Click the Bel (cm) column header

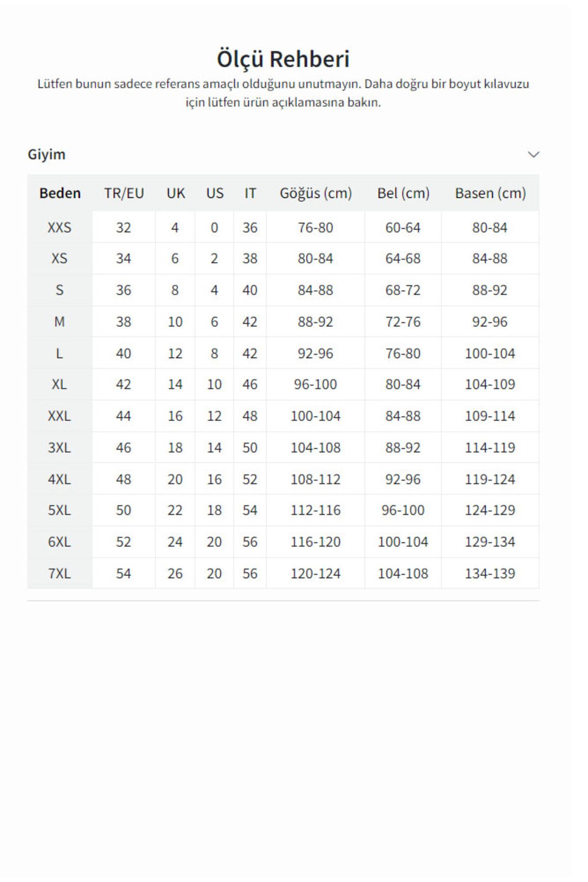pos(403,193)
